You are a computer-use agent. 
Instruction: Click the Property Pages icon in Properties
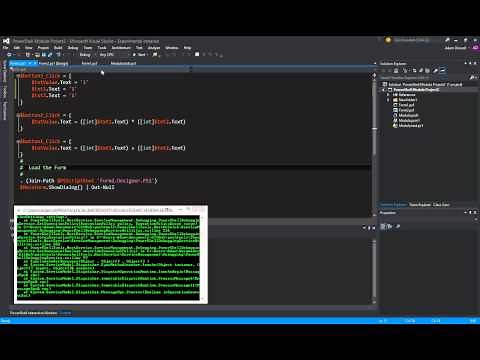click(x=398, y=226)
